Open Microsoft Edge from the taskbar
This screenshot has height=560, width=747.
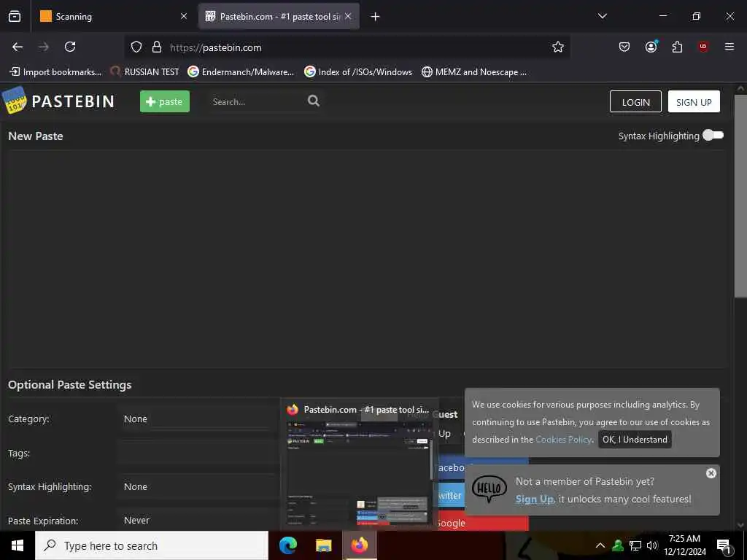(x=287, y=545)
